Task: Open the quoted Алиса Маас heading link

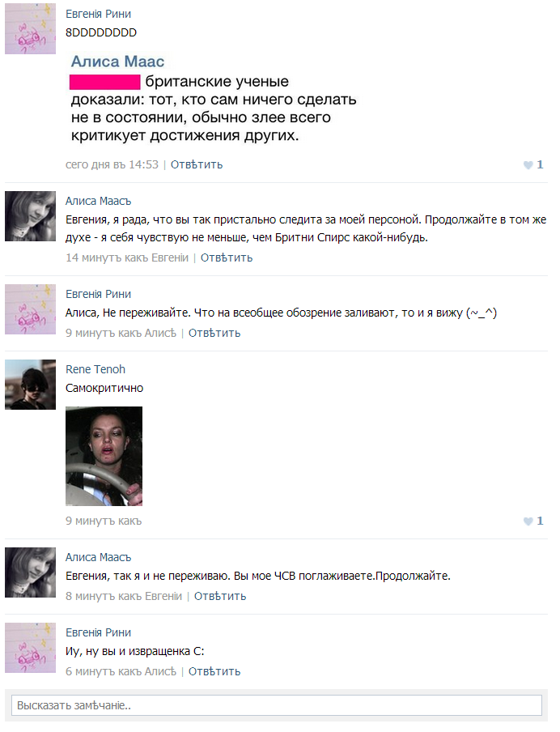Action: click(x=117, y=62)
